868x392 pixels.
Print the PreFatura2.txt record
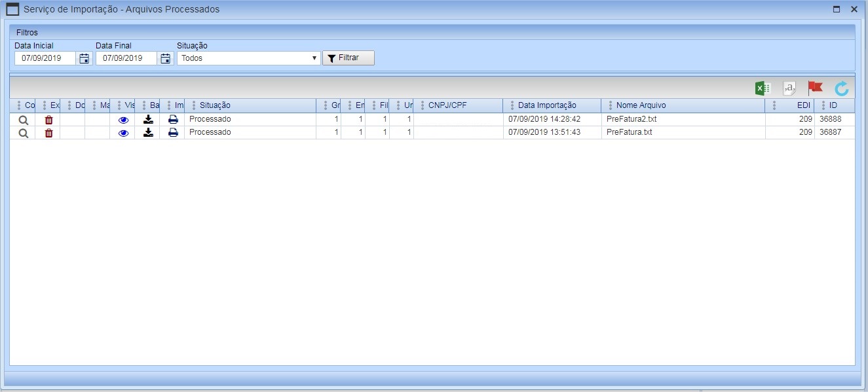click(173, 120)
